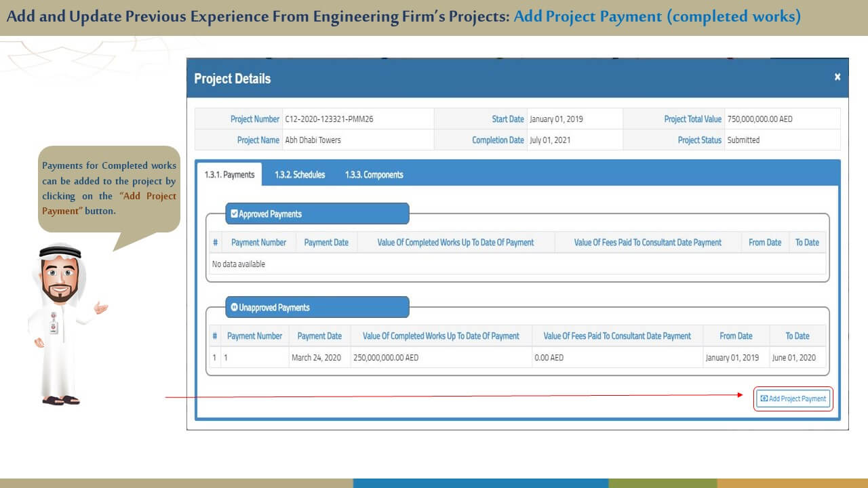Screen dimensions: 868x488
Task: Click Value Of Fees Paid header in Unapproved table
Action: point(617,336)
